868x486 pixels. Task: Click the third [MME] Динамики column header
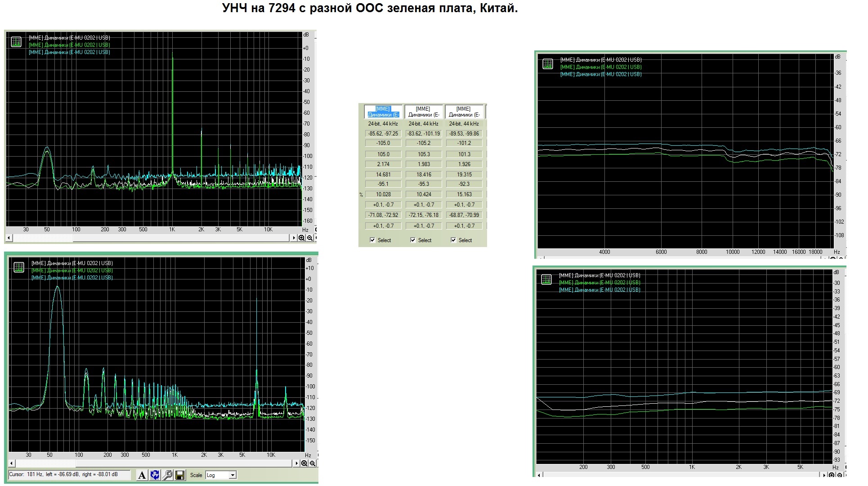coord(464,112)
